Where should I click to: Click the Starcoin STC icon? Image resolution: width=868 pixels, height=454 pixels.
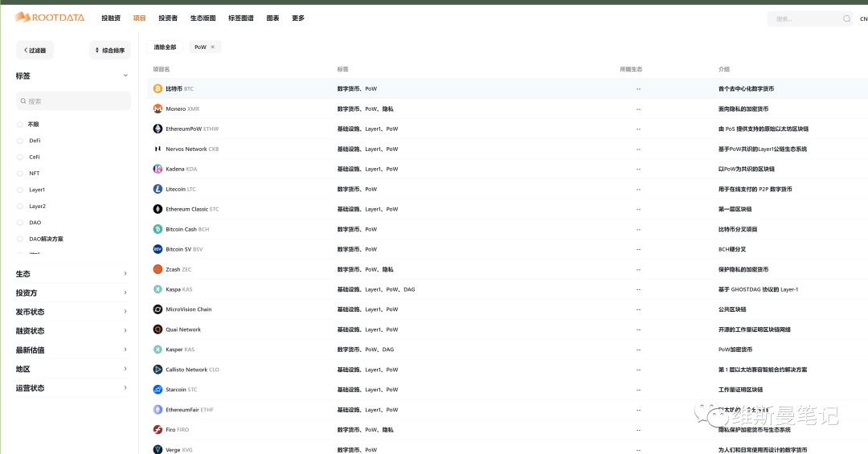pos(158,390)
